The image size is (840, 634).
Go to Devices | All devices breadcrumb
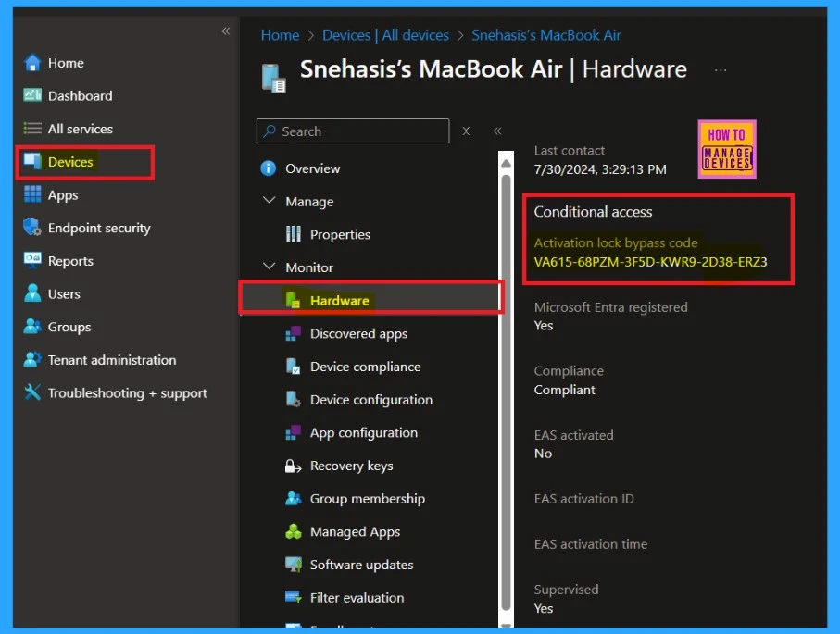(385, 35)
